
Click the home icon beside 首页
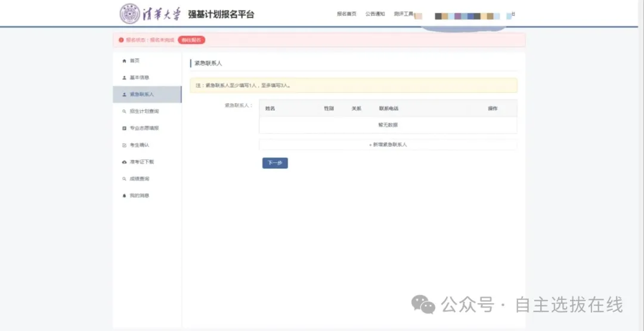pyautogui.click(x=124, y=61)
